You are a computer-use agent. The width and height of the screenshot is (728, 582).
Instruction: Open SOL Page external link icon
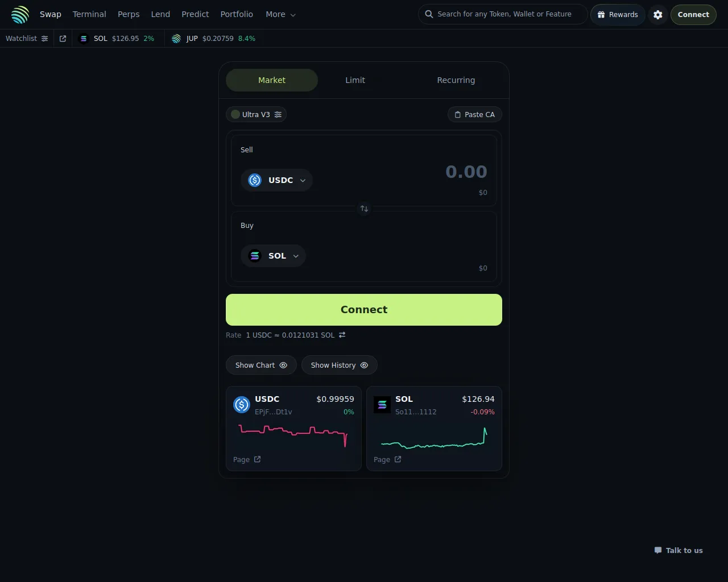click(398, 459)
